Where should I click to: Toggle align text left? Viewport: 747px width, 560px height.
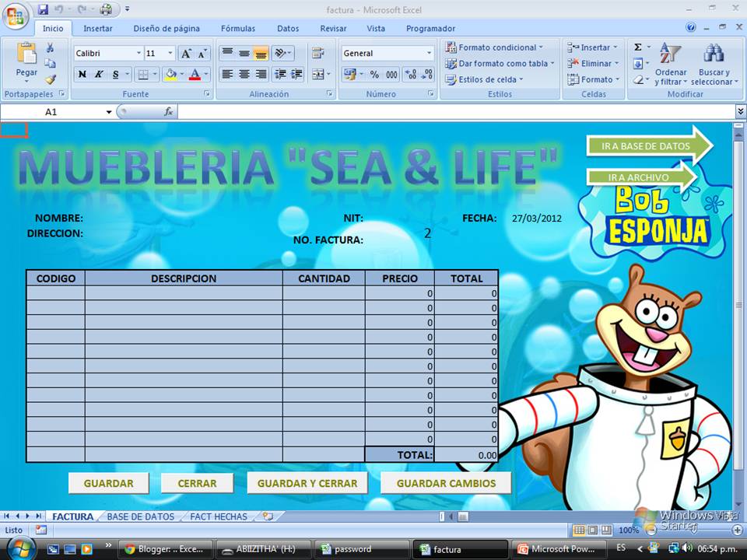pyautogui.click(x=228, y=75)
